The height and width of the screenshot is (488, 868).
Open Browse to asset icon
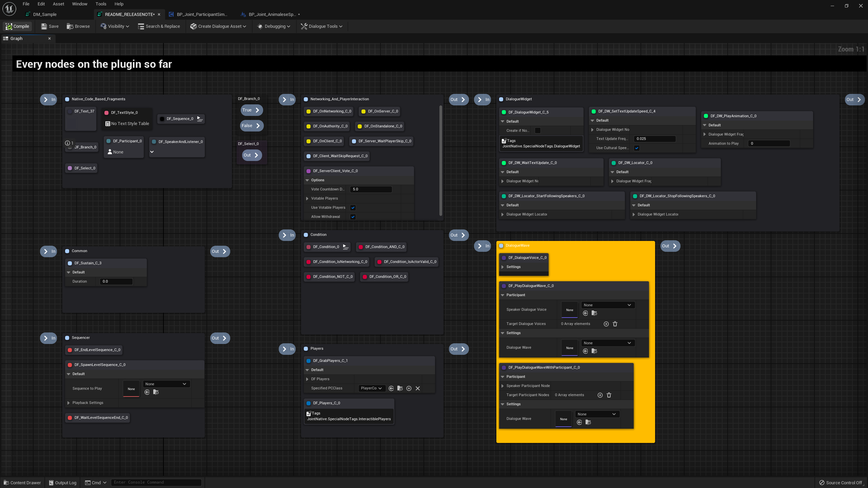pos(70,26)
